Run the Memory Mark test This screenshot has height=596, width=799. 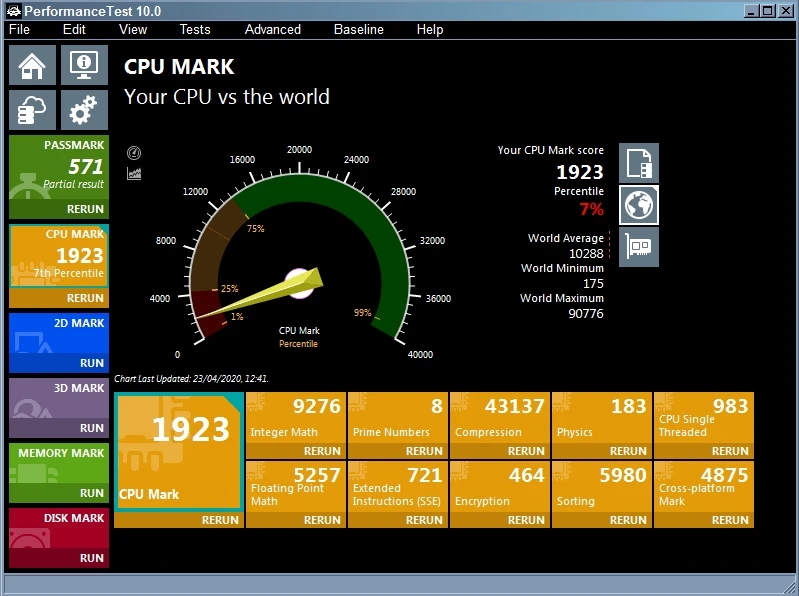tap(59, 493)
